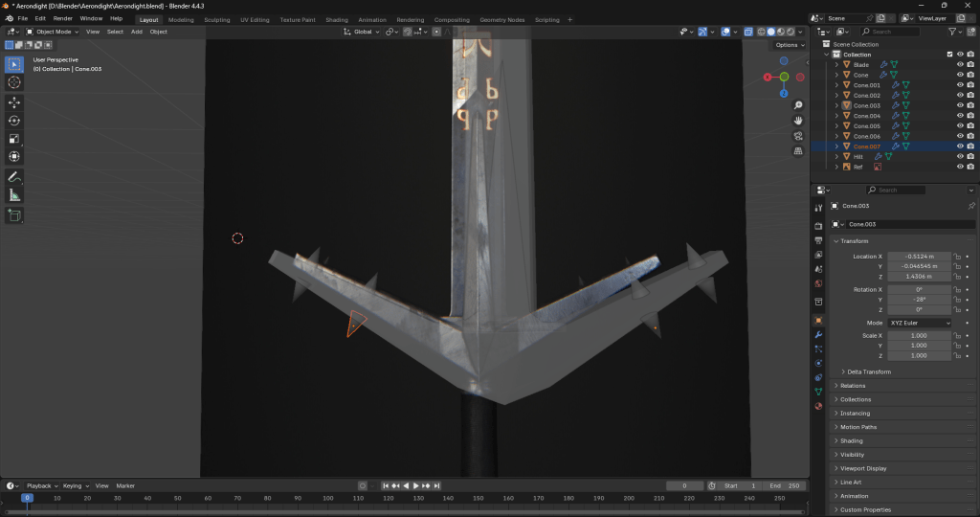Activate the Rotate tool

tap(14, 120)
